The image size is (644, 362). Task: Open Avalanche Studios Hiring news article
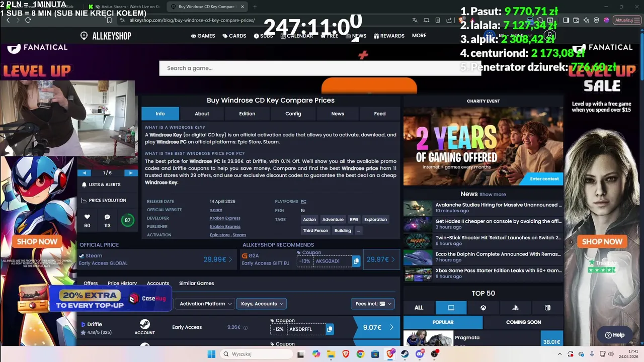(x=498, y=205)
